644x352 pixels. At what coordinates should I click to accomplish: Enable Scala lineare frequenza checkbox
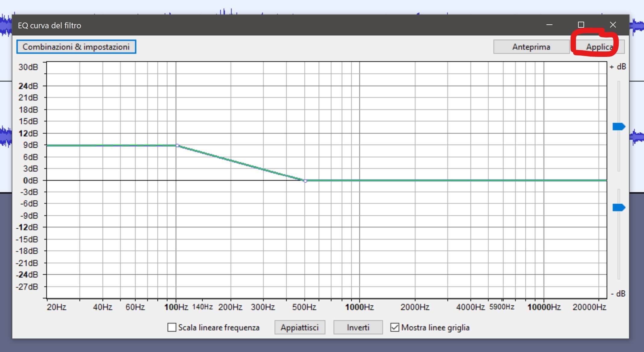(x=172, y=327)
